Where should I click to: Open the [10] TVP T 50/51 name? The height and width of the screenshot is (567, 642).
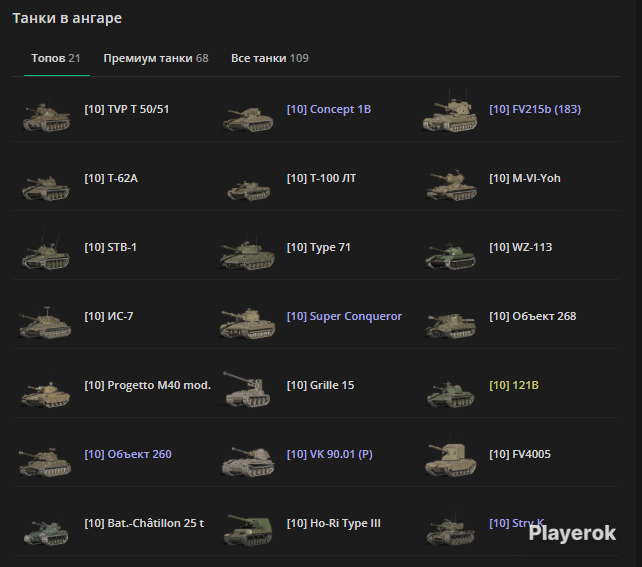[127, 109]
